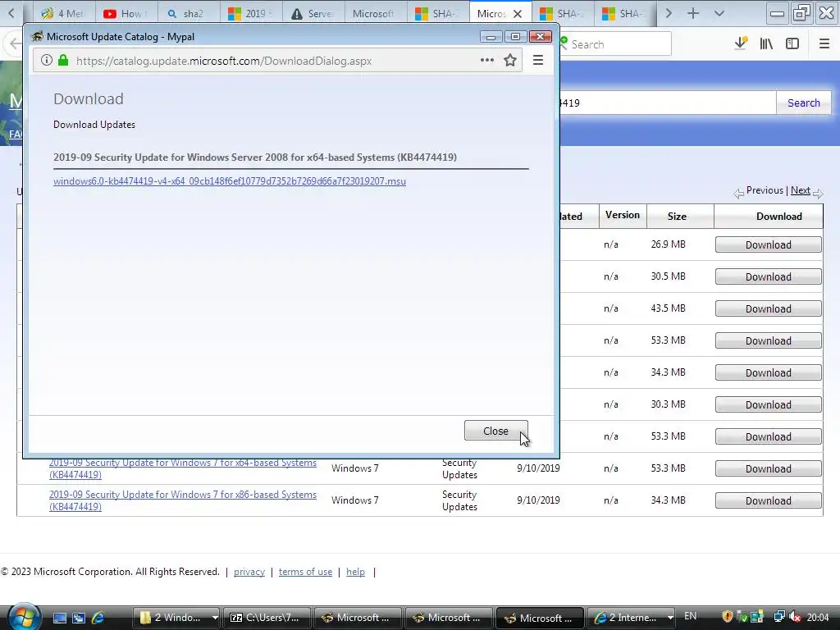Click the Next page link
840x630 pixels.
click(x=801, y=190)
